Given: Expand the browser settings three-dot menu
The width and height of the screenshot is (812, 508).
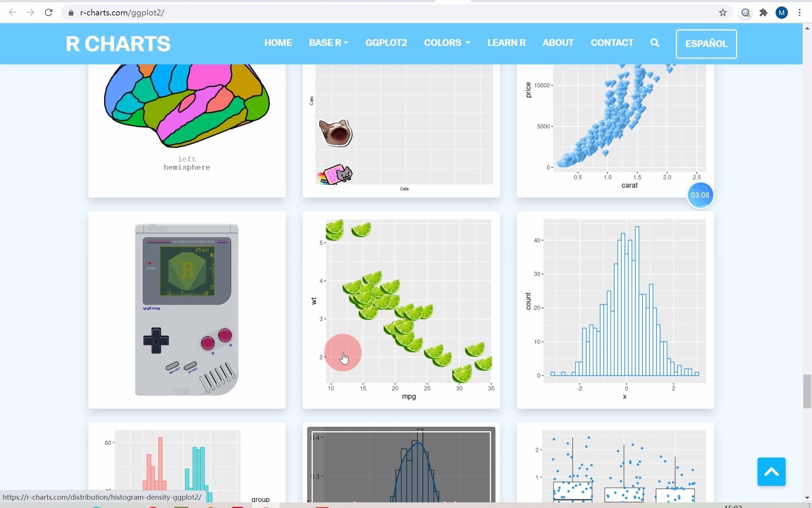Looking at the screenshot, I should (x=801, y=12).
